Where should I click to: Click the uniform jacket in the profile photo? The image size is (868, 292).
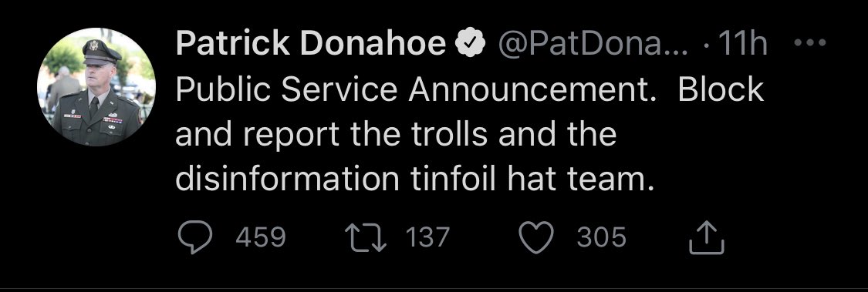click(96, 119)
